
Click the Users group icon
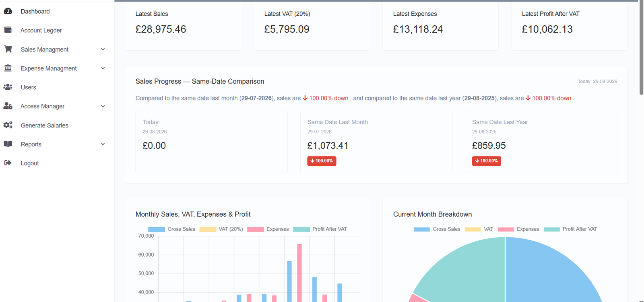(x=8, y=87)
